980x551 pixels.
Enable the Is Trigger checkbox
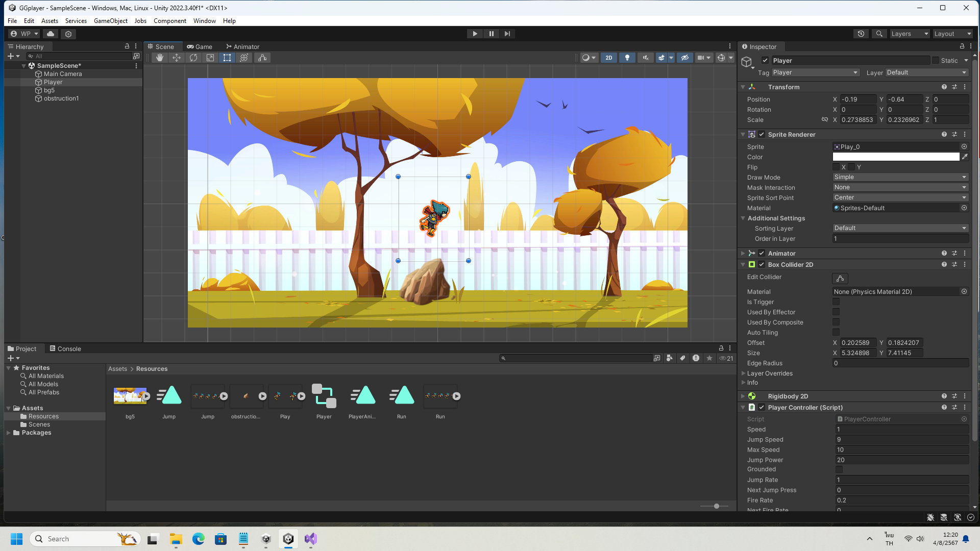coord(836,302)
